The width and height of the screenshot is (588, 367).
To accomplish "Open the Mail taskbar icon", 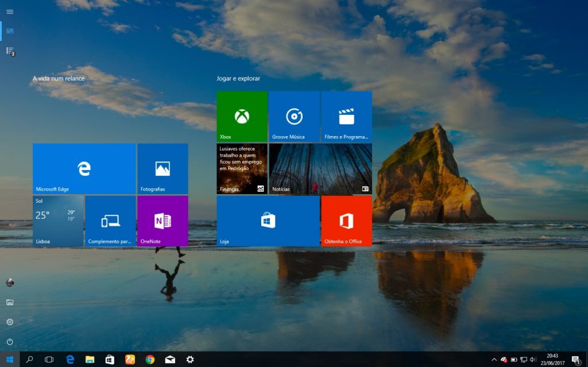I will click(x=170, y=360).
